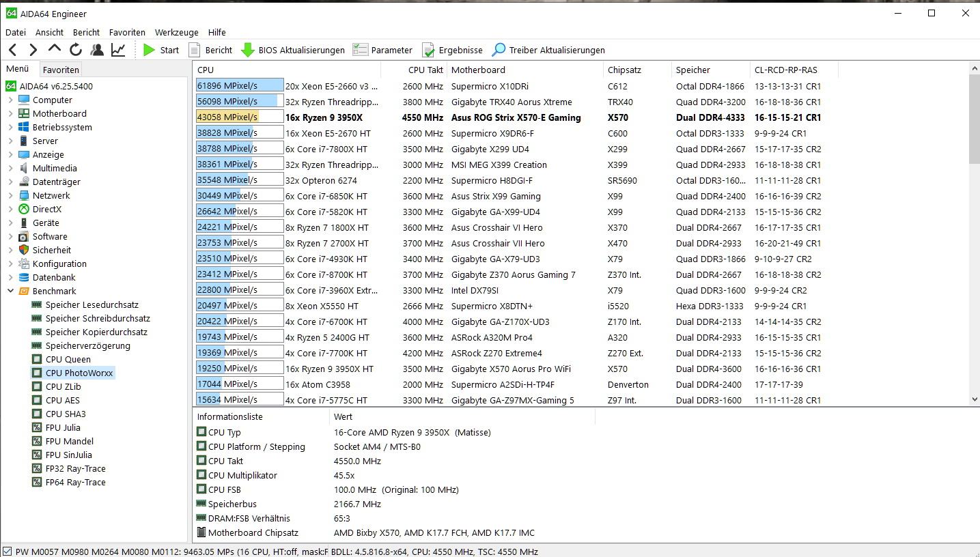Select the Software icon in tree
The image size is (980, 557).
click(24, 236)
